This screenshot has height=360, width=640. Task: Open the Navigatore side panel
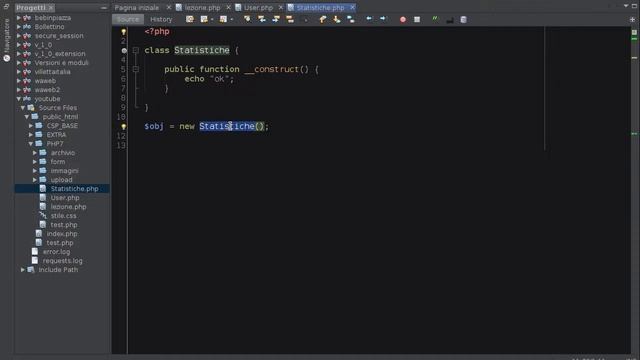pyautogui.click(x=7, y=40)
